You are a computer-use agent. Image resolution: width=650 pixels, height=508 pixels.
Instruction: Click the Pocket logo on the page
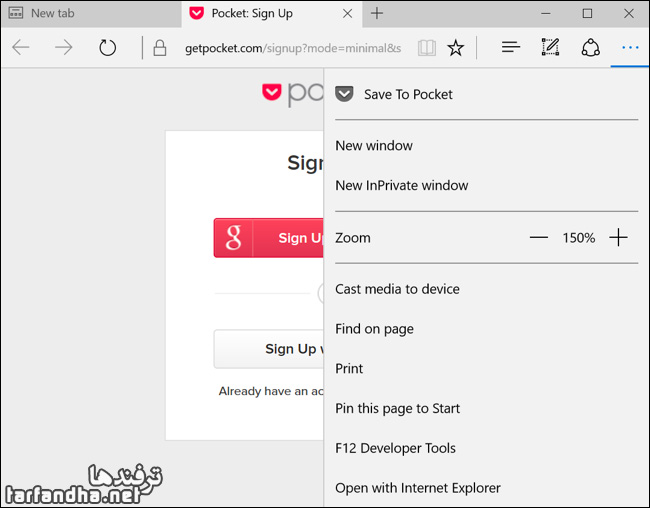click(272, 92)
